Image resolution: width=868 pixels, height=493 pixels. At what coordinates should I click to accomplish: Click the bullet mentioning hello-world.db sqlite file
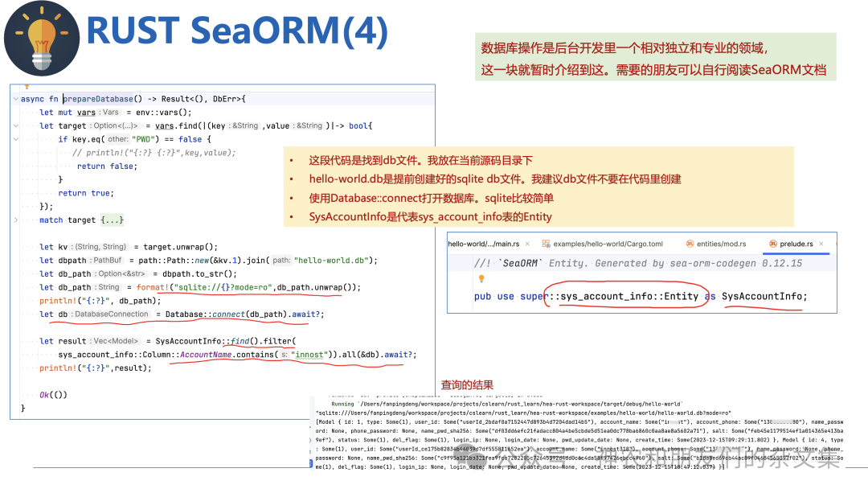coord(495,179)
